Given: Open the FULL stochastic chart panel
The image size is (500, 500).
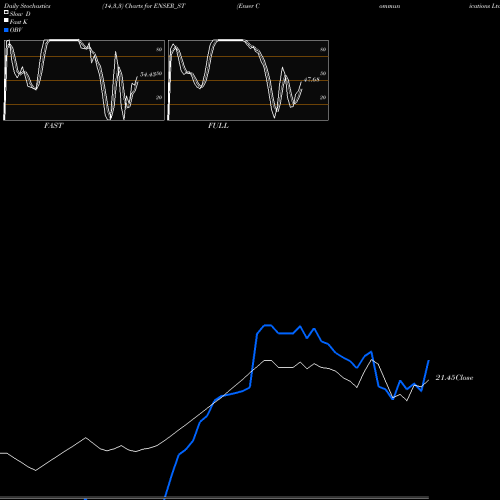Looking at the screenshot, I should [248, 80].
